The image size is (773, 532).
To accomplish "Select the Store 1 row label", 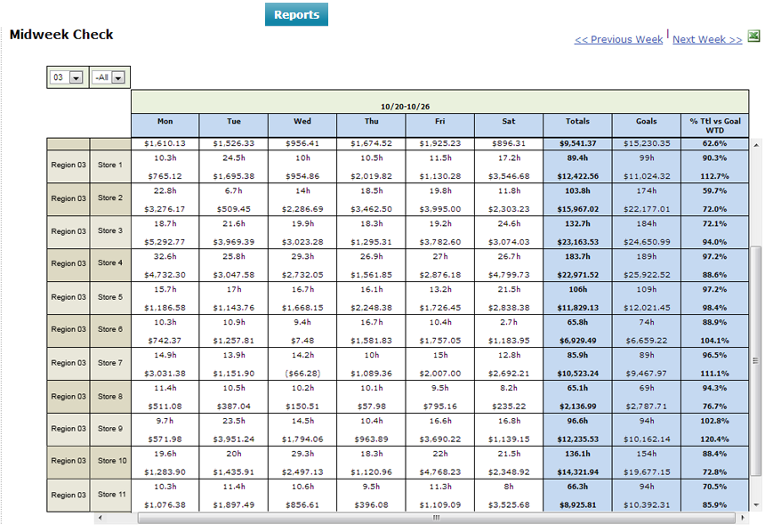I will click(110, 165).
